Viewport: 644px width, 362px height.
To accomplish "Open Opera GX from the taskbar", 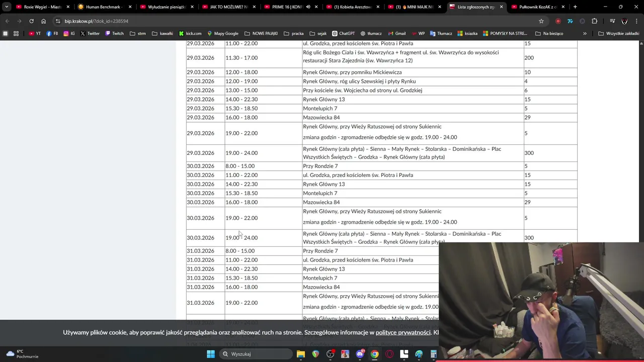I will [x=389, y=354].
